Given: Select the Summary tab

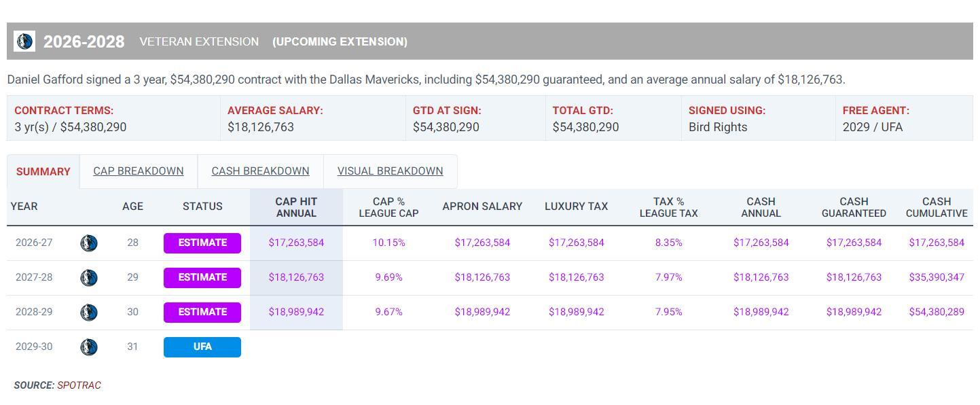Looking at the screenshot, I should 43,172.
